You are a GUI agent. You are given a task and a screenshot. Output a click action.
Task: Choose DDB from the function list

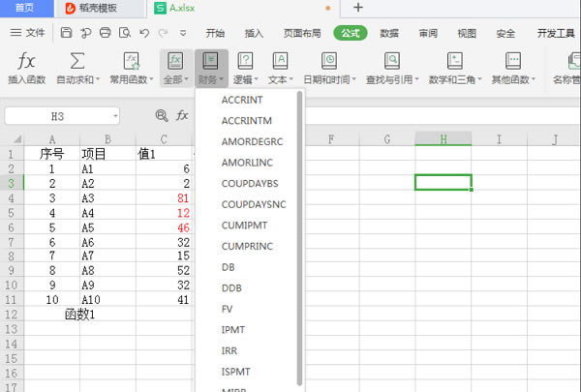(x=231, y=287)
